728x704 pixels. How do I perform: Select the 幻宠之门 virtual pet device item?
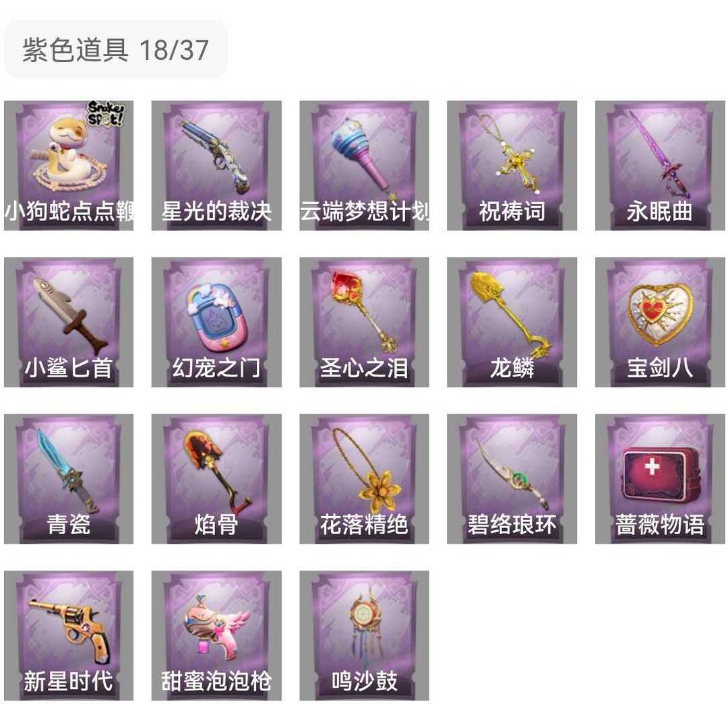216,322
